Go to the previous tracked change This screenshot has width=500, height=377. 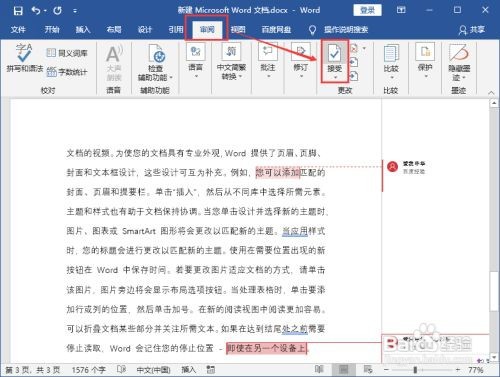pos(354,62)
